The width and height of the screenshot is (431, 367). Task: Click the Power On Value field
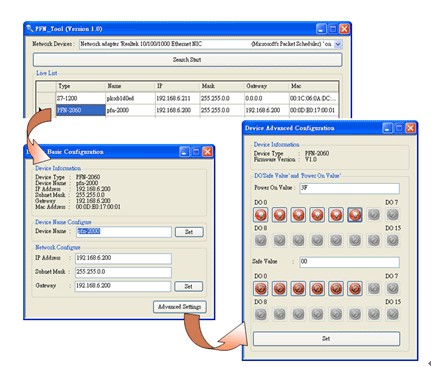(x=349, y=188)
